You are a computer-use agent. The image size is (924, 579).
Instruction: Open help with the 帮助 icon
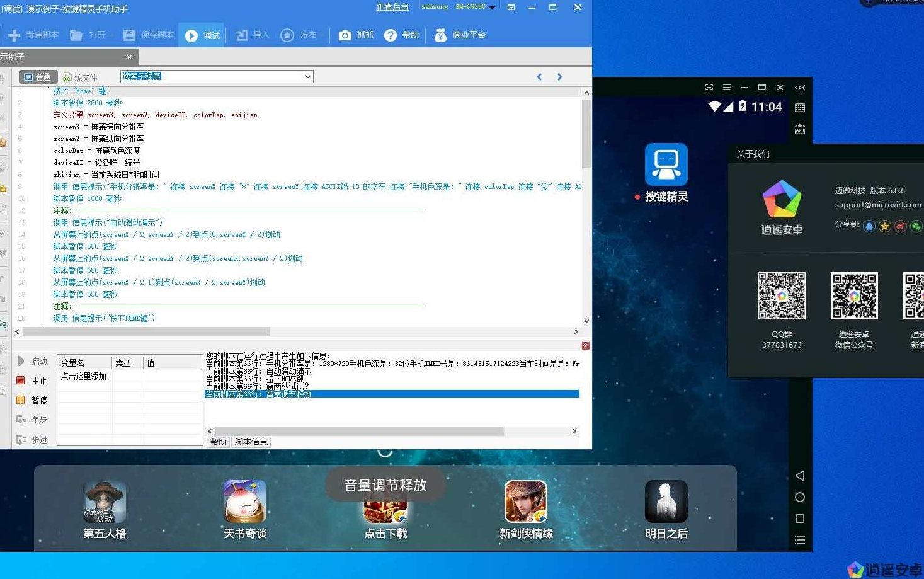401,35
